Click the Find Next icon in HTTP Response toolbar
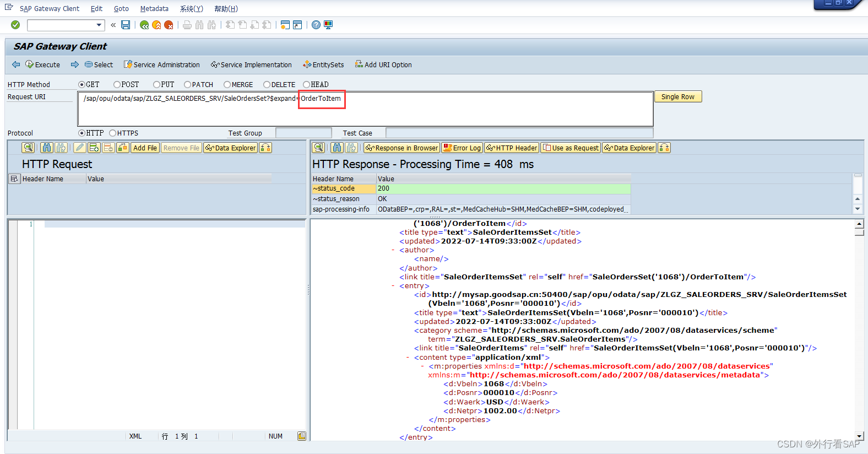The width and height of the screenshot is (868, 454). (351, 148)
